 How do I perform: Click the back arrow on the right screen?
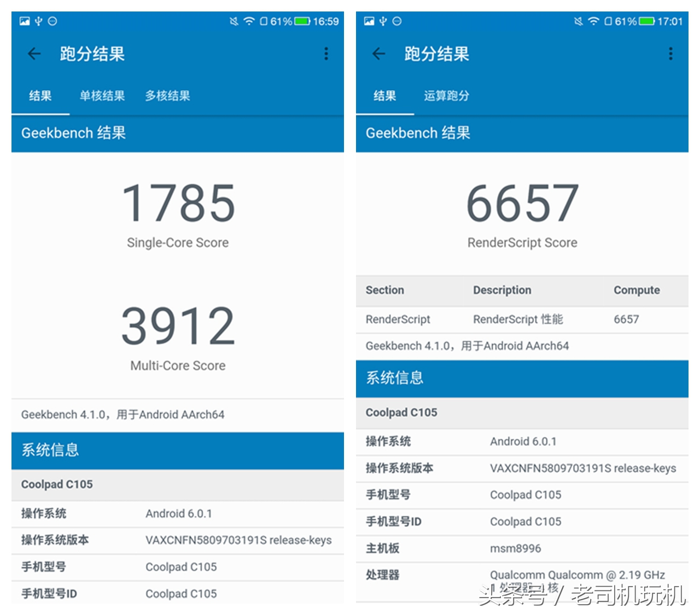click(378, 54)
